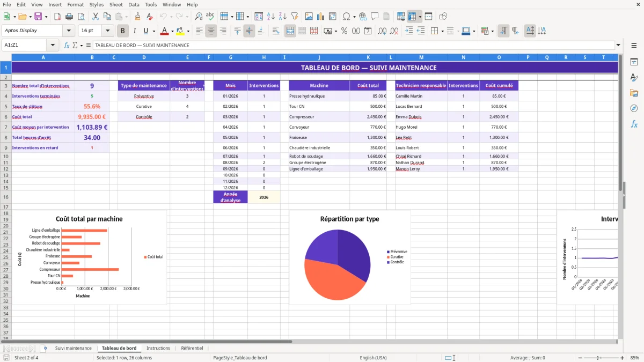Click row 16 header
The width and height of the screenshot is (644, 362).
click(x=5, y=197)
